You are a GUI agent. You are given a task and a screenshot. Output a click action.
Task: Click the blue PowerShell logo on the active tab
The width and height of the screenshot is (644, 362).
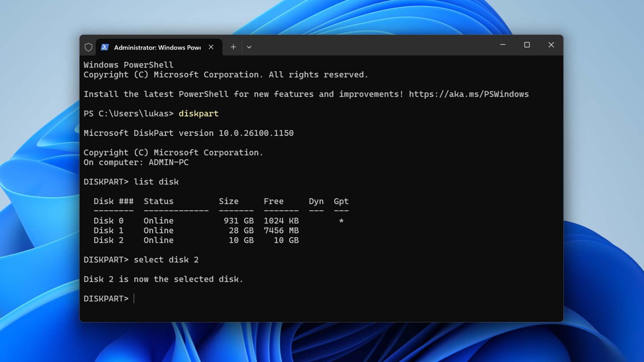point(105,47)
